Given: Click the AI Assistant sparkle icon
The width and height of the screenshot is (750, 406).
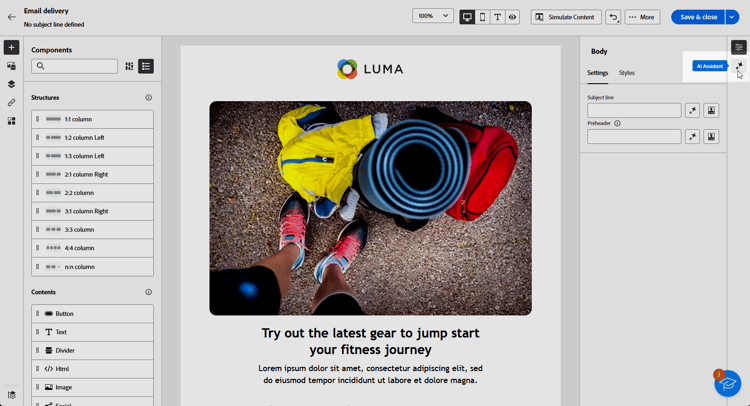Looking at the screenshot, I should tap(739, 66).
